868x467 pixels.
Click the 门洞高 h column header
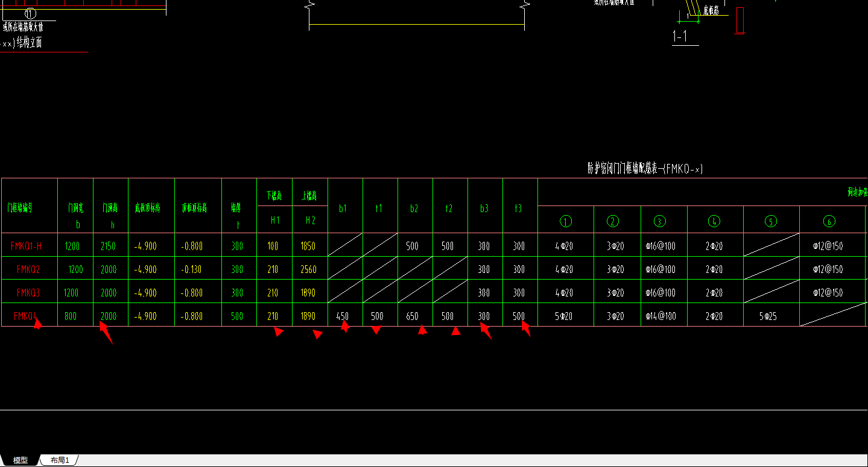110,216
